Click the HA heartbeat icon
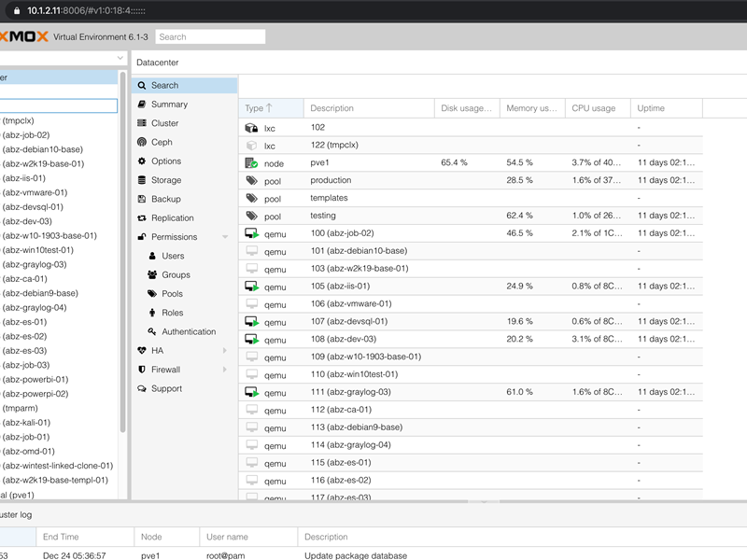Image resolution: width=747 pixels, height=560 pixels. point(142,351)
